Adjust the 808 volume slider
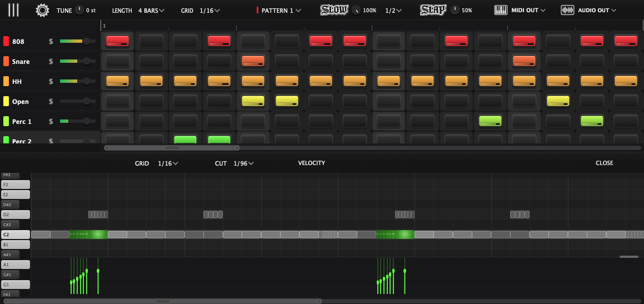This screenshot has height=304, width=644. point(78,41)
